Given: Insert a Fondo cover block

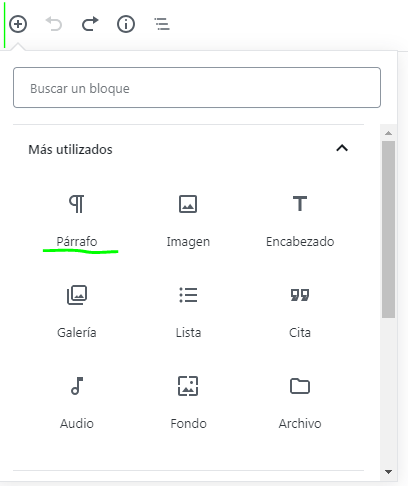Looking at the screenshot, I should (188, 403).
